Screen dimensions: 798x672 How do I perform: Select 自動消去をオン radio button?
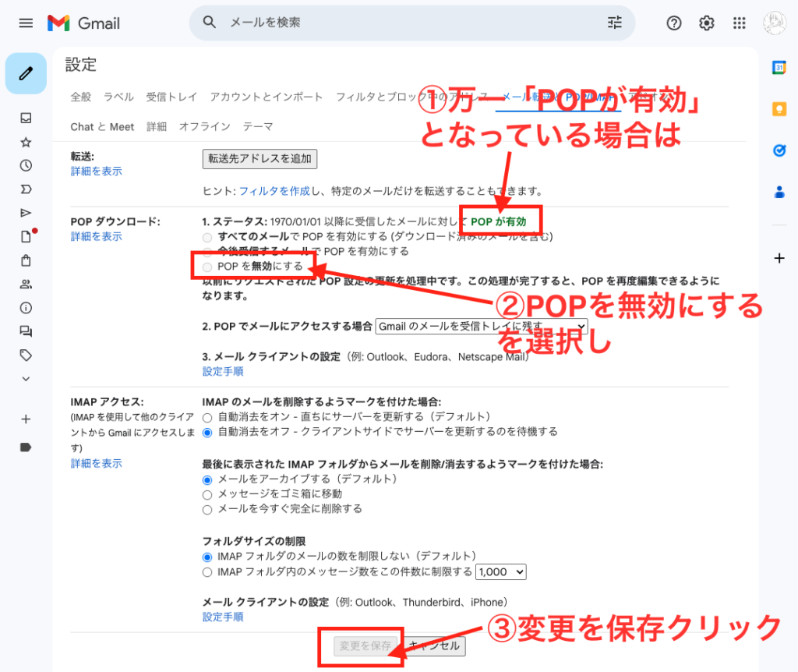click(x=207, y=417)
